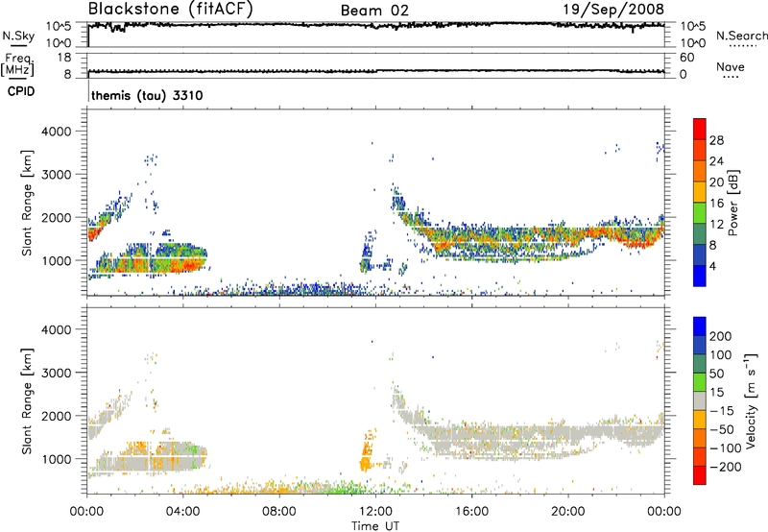Click the "08:00" time tick label

(279, 512)
